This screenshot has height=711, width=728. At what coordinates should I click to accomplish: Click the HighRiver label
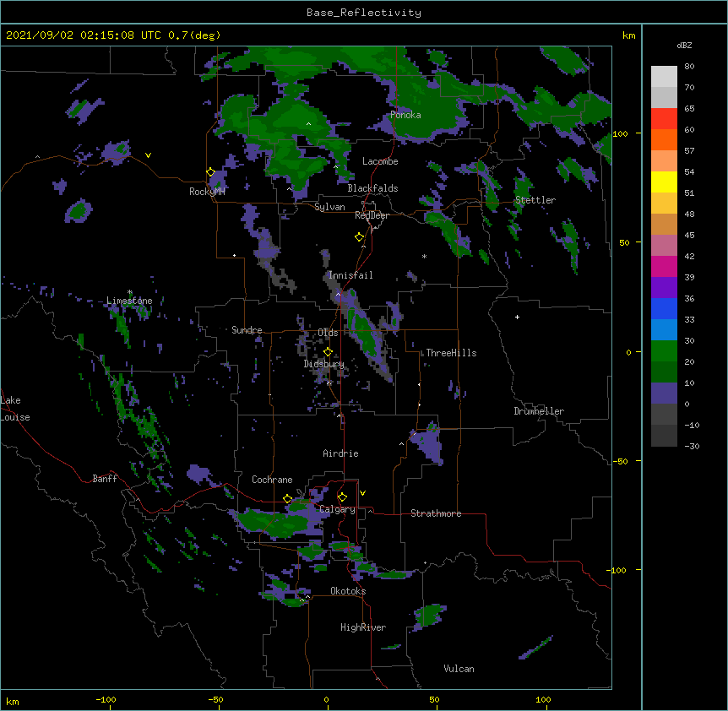pyautogui.click(x=363, y=627)
